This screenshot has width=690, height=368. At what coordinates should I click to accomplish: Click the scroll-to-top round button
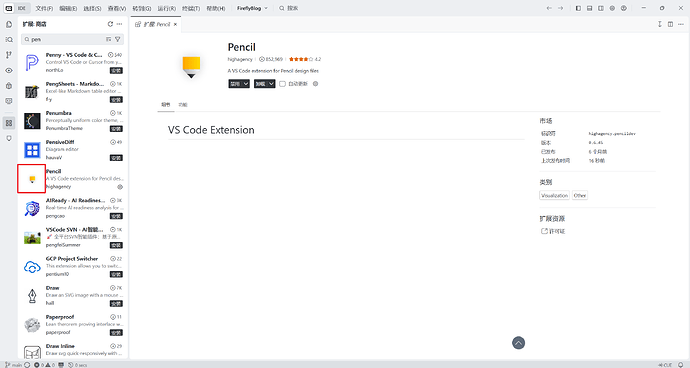(x=518, y=343)
